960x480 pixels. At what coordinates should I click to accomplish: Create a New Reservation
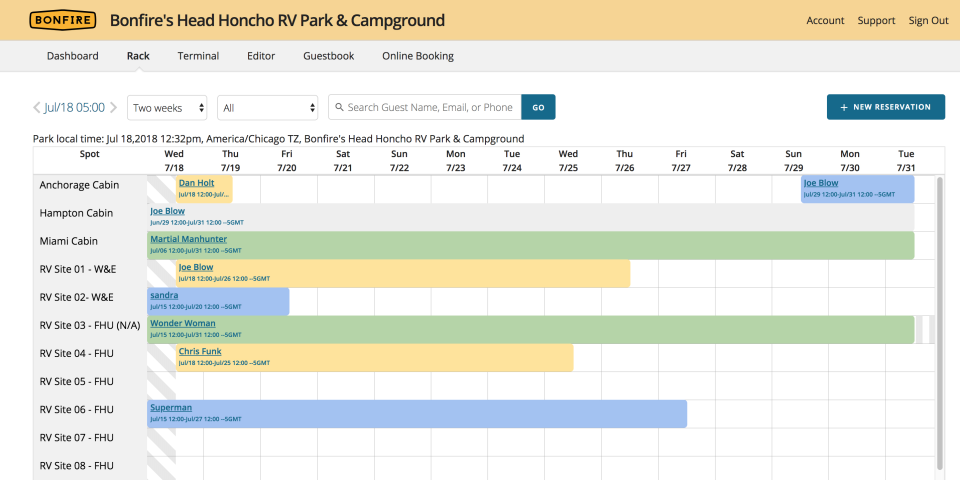click(885, 107)
